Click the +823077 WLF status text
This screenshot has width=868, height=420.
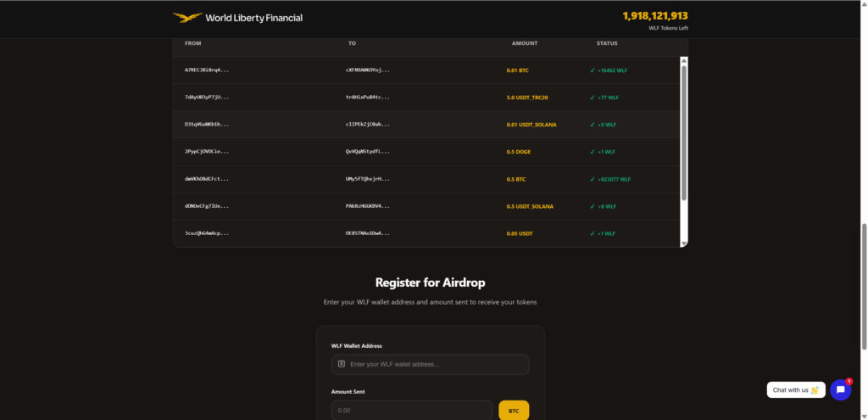614,179
